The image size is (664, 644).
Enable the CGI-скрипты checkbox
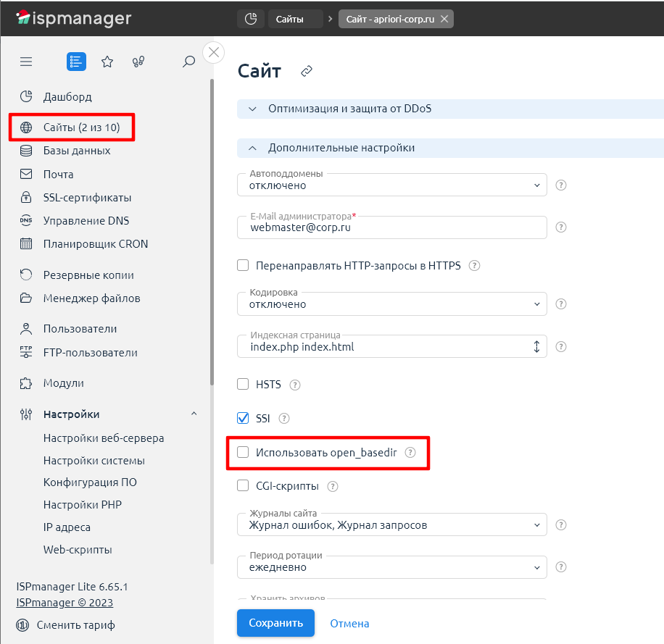244,485
